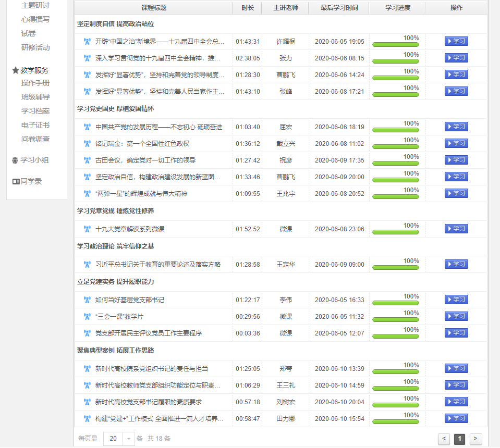Click the card icon next to 同学录
Image resolution: width=500 pixels, height=448 pixels.
16,181
